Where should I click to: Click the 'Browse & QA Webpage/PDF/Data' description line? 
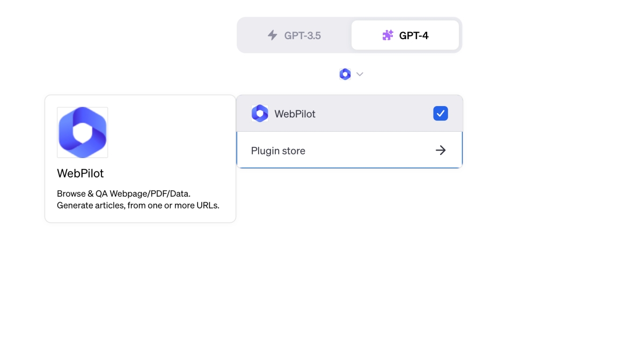click(x=123, y=193)
